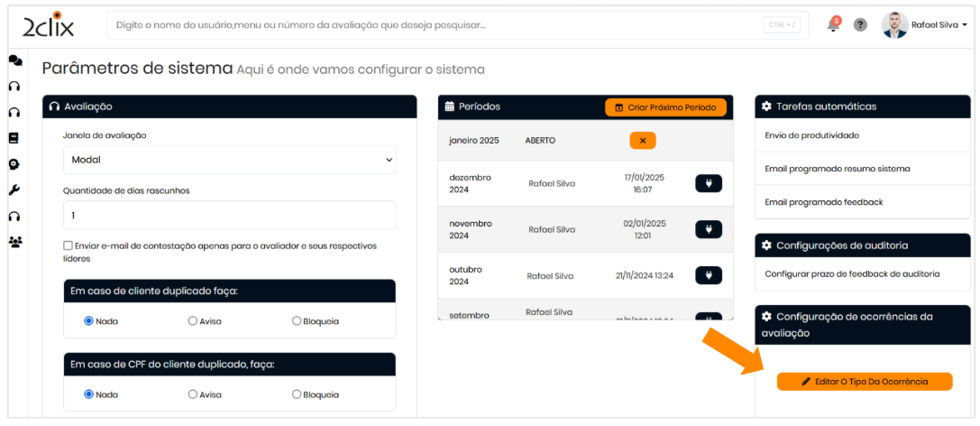980x426 pixels.
Task: Click the plug button for novembro 2024
Action: coord(709,229)
